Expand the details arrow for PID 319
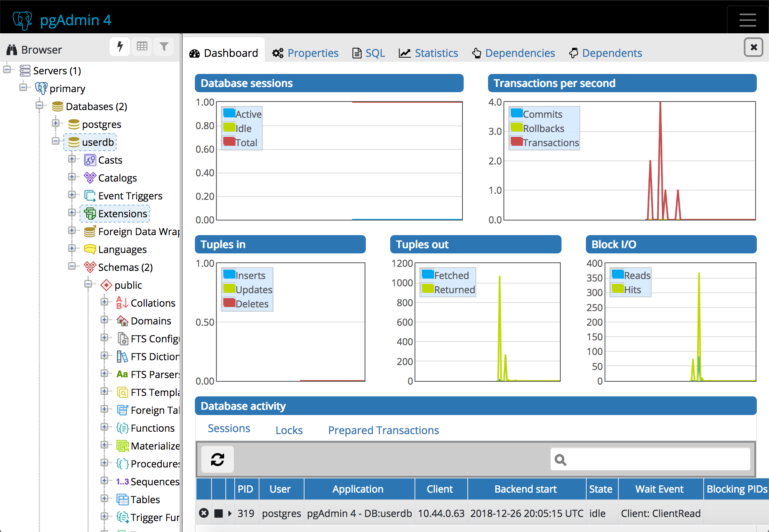Screen dimensions: 769x532 [x=230, y=513]
